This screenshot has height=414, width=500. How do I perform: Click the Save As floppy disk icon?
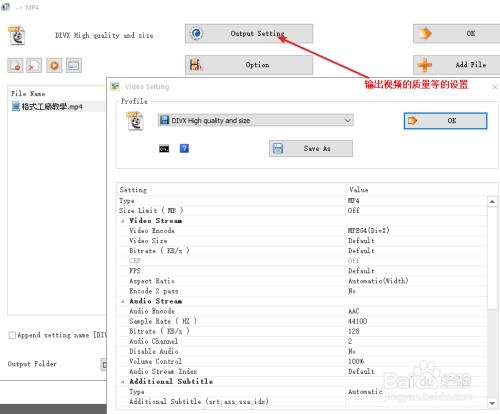(278, 148)
